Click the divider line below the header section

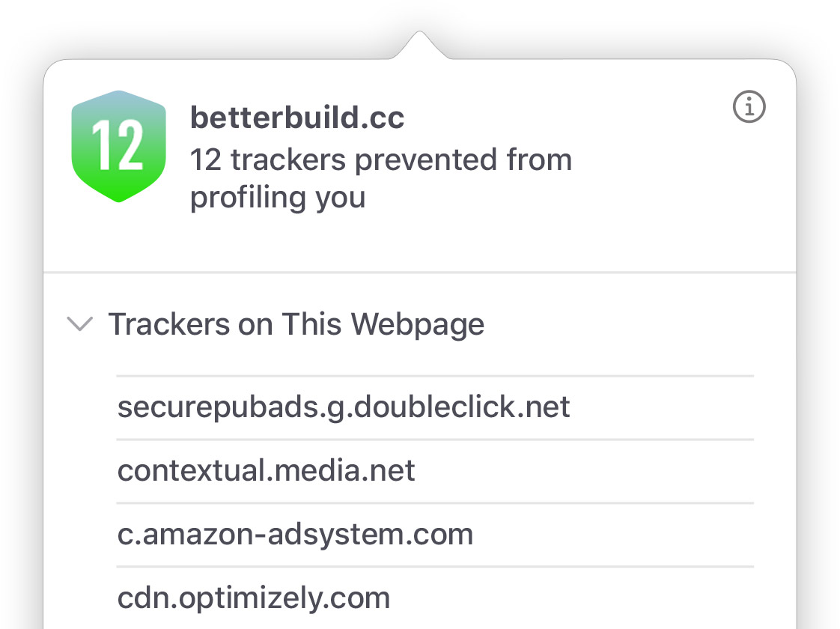pos(419,272)
